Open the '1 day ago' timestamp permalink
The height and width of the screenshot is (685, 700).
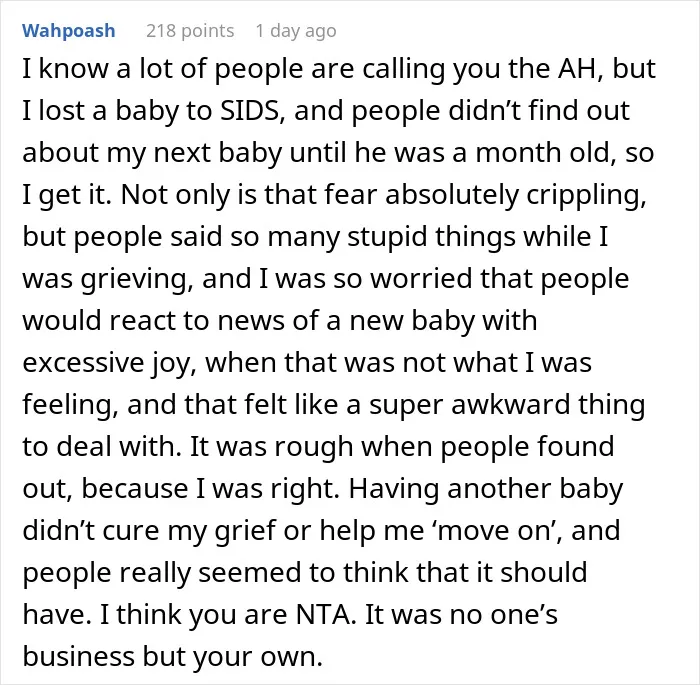click(296, 31)
